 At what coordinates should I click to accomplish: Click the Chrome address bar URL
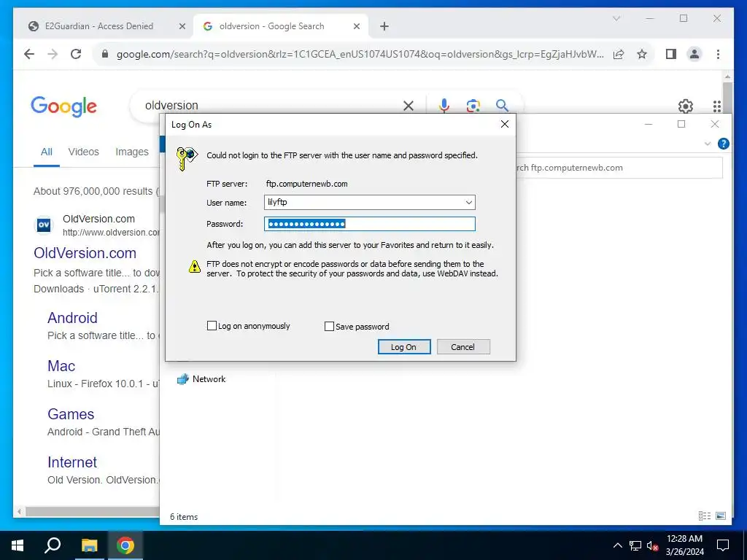point(360,54)
